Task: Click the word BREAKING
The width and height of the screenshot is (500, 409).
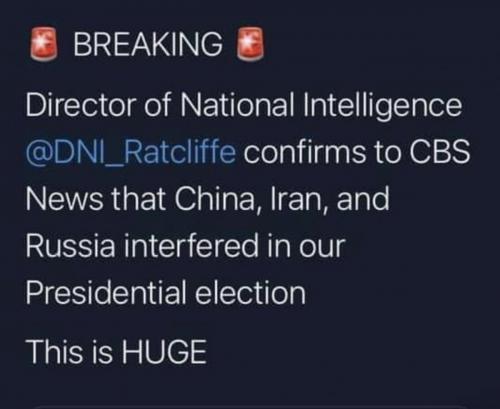Action: point(148,44)
